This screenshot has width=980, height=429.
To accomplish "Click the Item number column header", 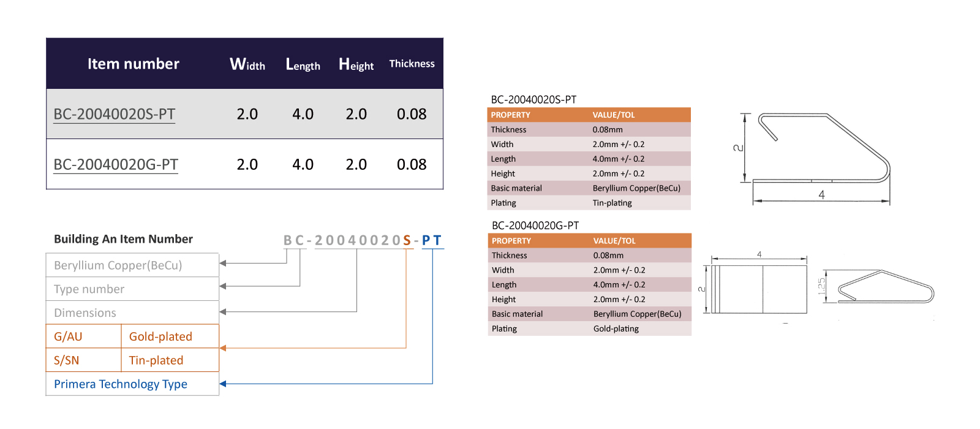I will click(134, 64).
